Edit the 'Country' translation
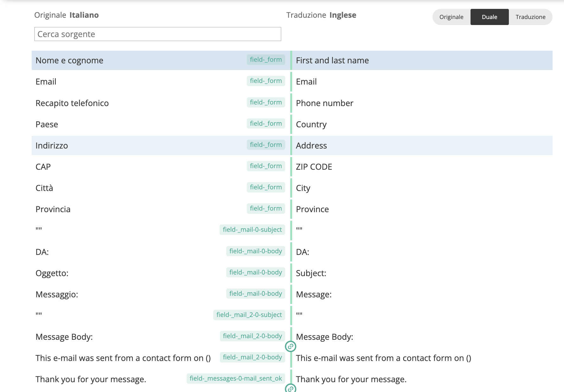Image resolution: width=564 pixels, height=392 pixels. pyautogui.click(x=422, y=124)
